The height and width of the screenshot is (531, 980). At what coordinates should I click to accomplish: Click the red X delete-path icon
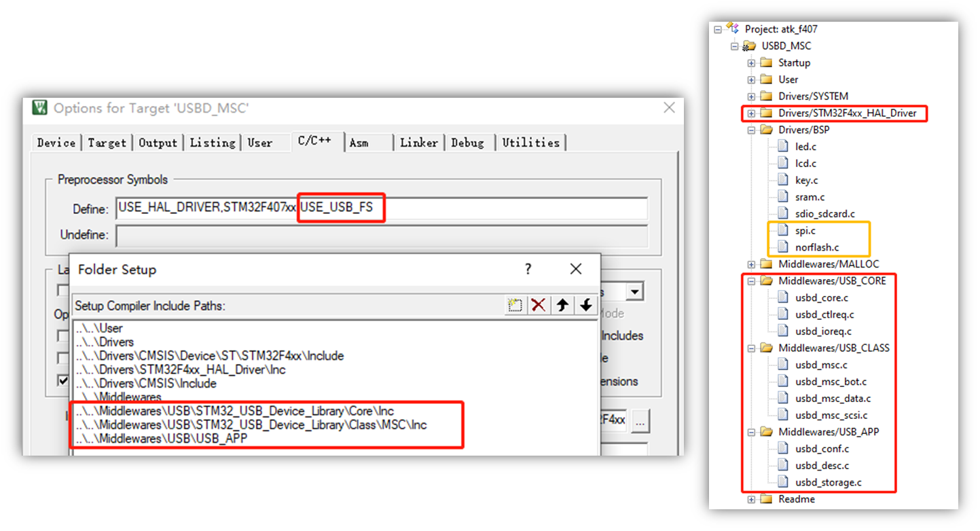[x=539, y=306]
